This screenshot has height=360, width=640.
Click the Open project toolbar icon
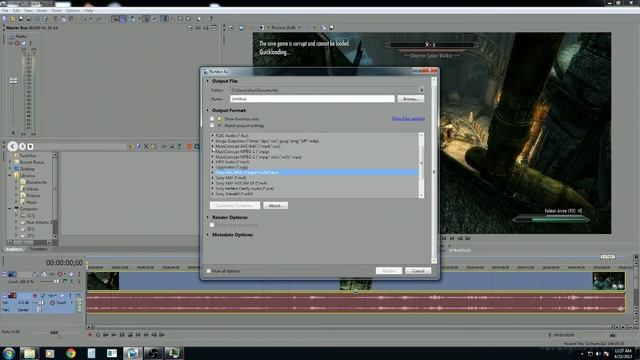(13, 19)
